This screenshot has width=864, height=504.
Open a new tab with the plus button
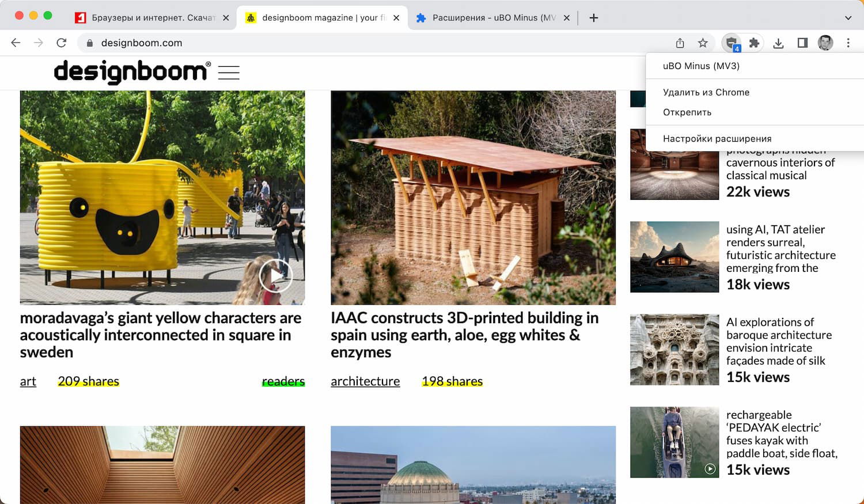[x=594, y=18]
